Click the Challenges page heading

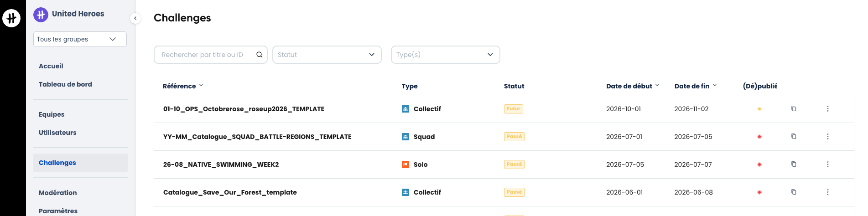point(182,18)
